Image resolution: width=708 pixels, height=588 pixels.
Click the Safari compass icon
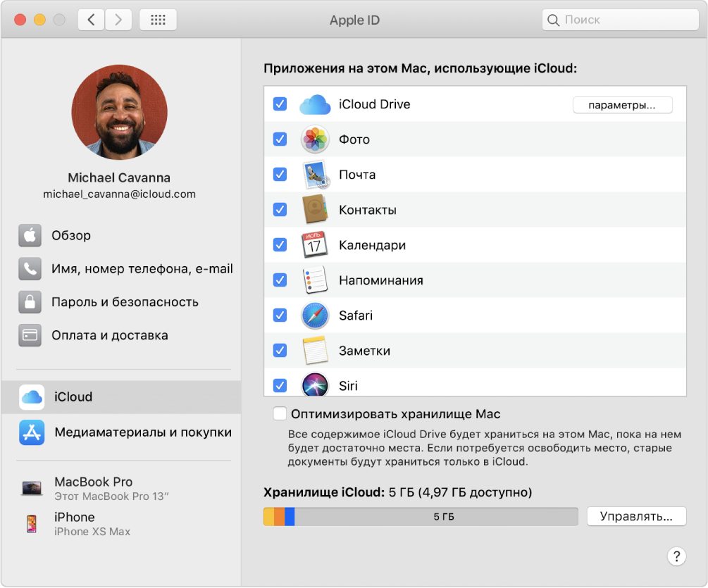click(315, 315)
